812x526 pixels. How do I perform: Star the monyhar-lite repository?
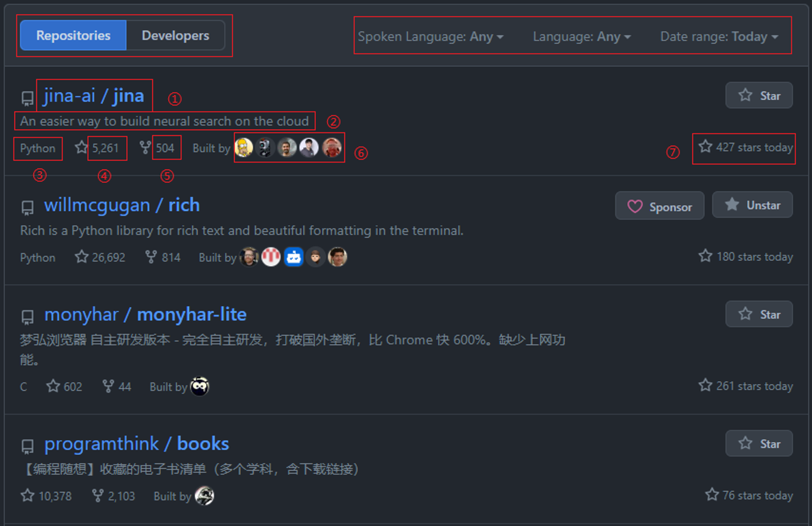click(x=759, y=314)
